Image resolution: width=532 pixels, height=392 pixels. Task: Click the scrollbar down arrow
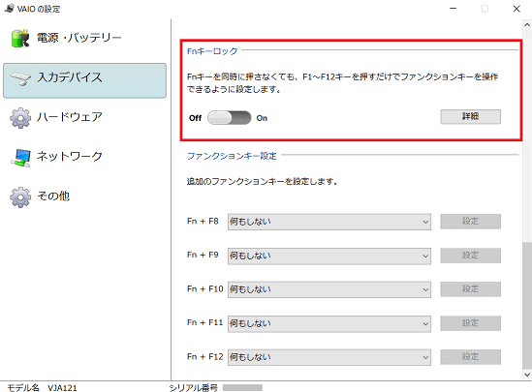(x=527, y=375)
